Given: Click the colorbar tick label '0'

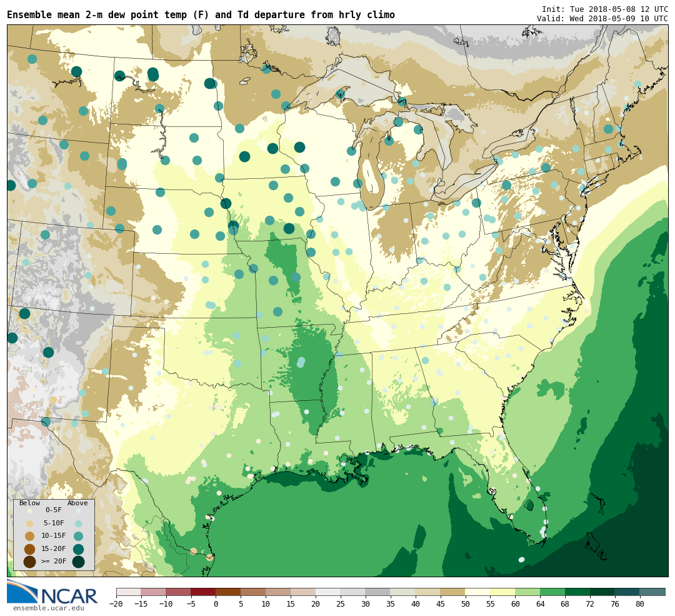Looking at the screenshot, I should [x=216, y=604].
